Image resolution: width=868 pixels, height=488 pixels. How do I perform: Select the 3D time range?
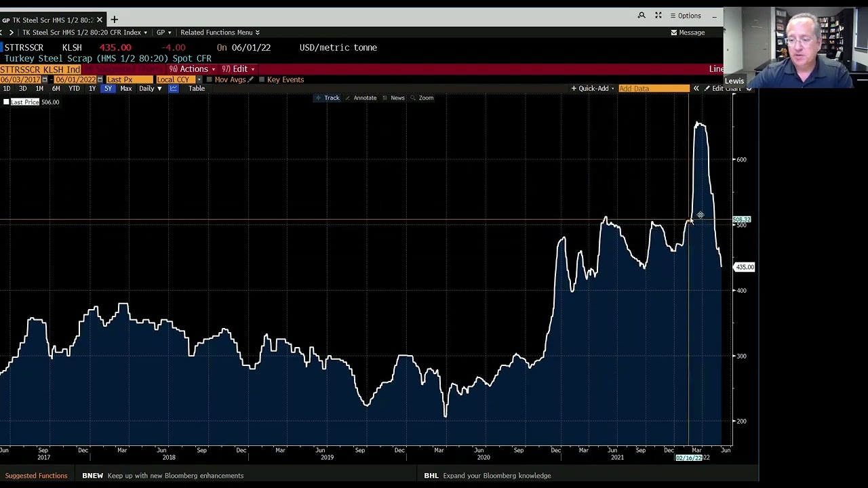pyautogui.click(x=22, y=89)
